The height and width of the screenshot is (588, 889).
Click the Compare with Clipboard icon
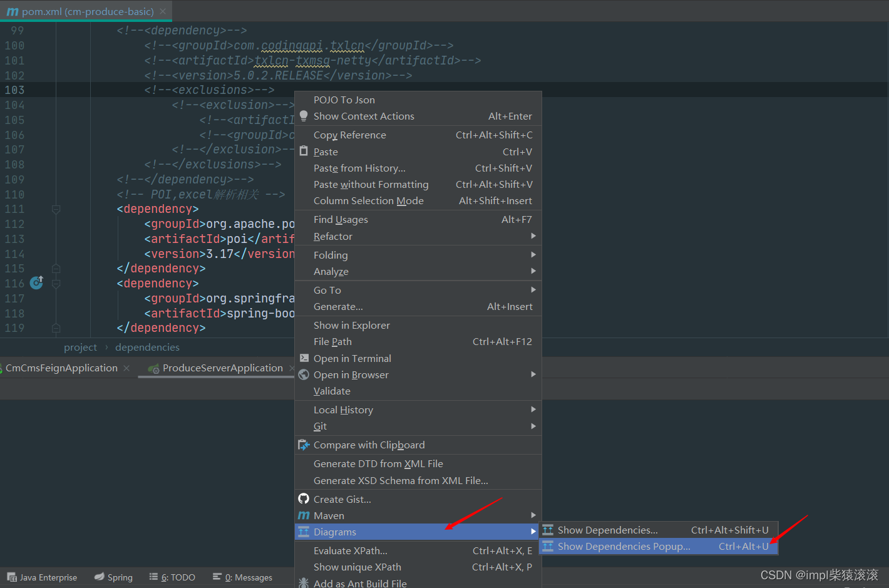pyautogui.click(x=304, y=445)
